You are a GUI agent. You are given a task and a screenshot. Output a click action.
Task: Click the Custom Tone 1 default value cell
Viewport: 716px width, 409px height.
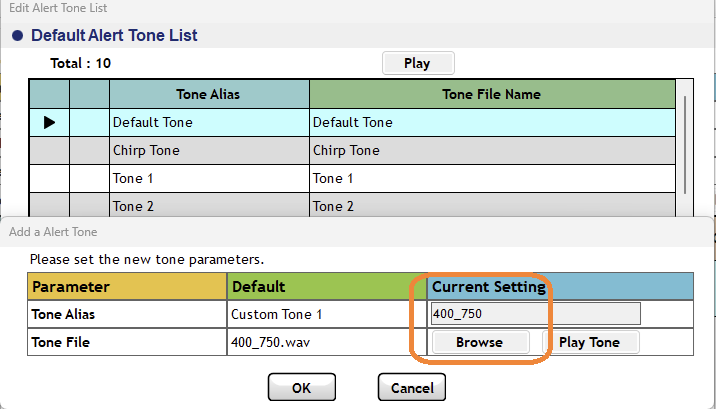tap(326, 314)
